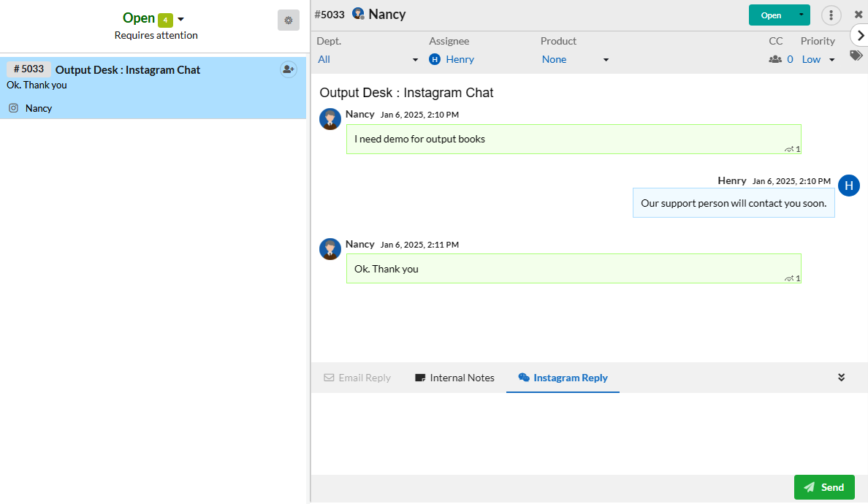
Task: Click the tags icon
Action: click(x=856, y=56)
